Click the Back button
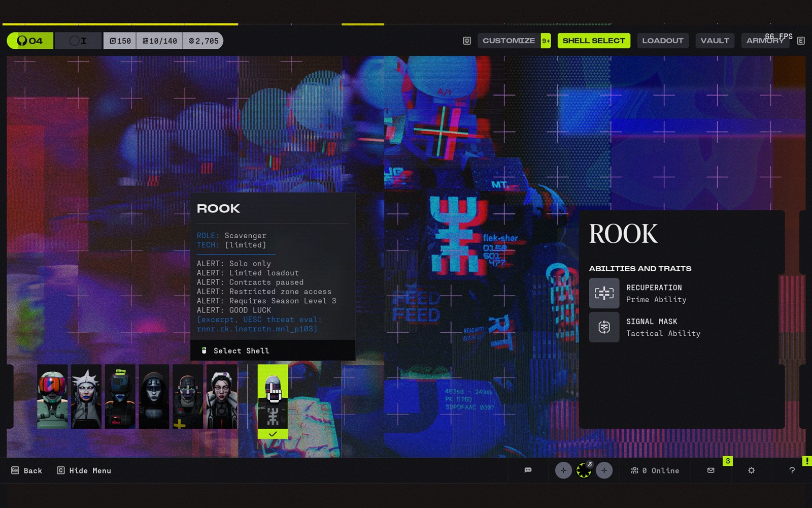Screen dimensions: 812x508 pos(27,470)
